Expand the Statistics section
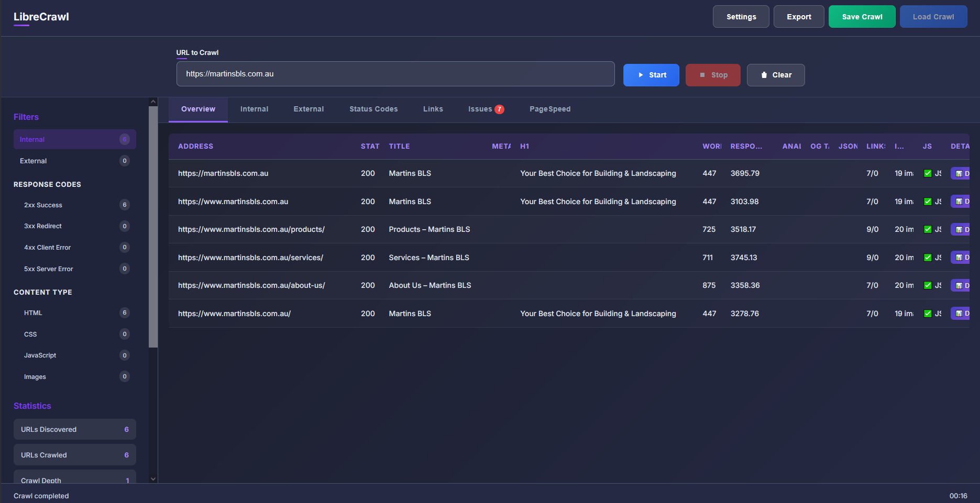The image size is (980, 503). pos(32,406)
